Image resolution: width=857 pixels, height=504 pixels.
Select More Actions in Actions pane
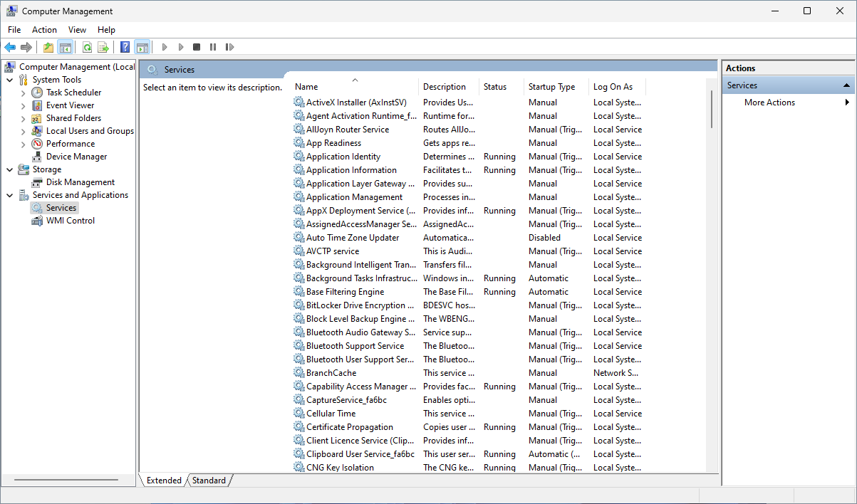point(769,103)
